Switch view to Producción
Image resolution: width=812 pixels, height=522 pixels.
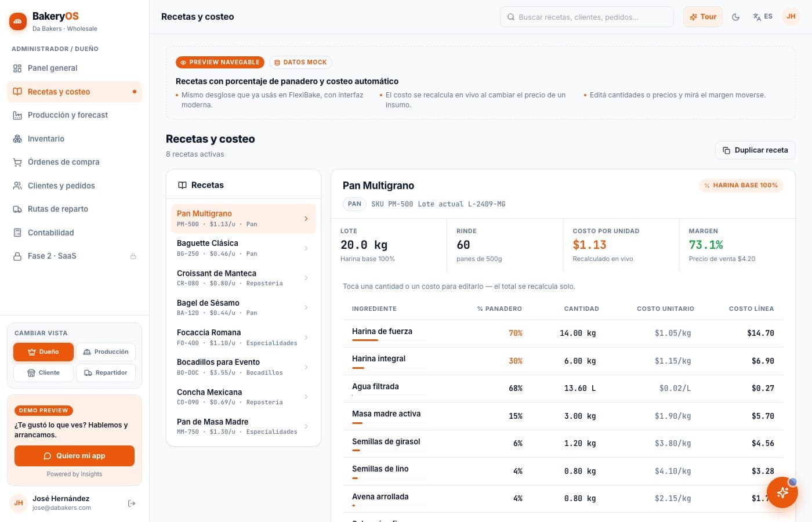tap(106, 351)
